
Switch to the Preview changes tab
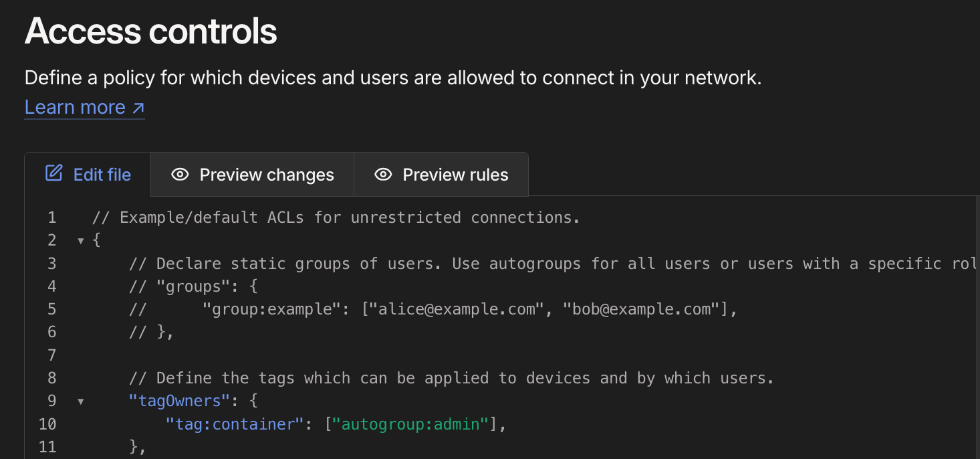point(252,175)
